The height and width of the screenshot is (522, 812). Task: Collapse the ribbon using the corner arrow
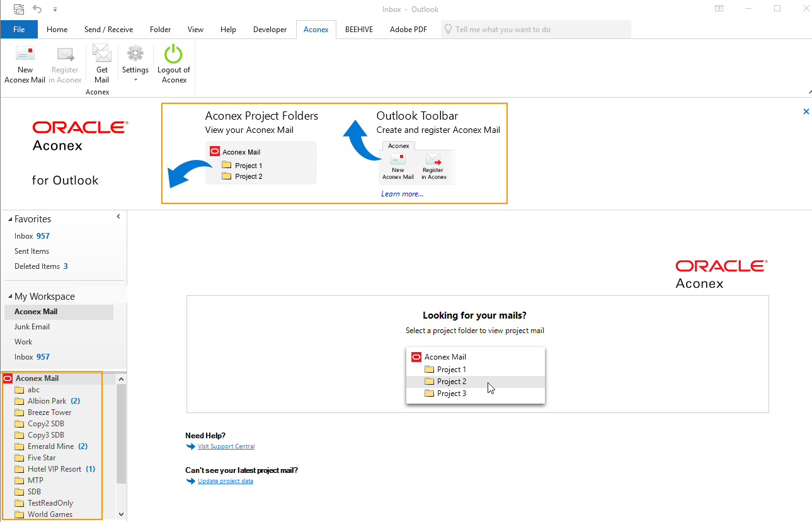pos(809,92)
